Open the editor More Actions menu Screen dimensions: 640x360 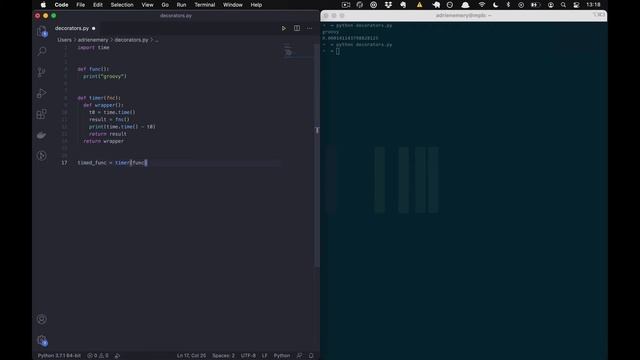[x=309, y=29]
